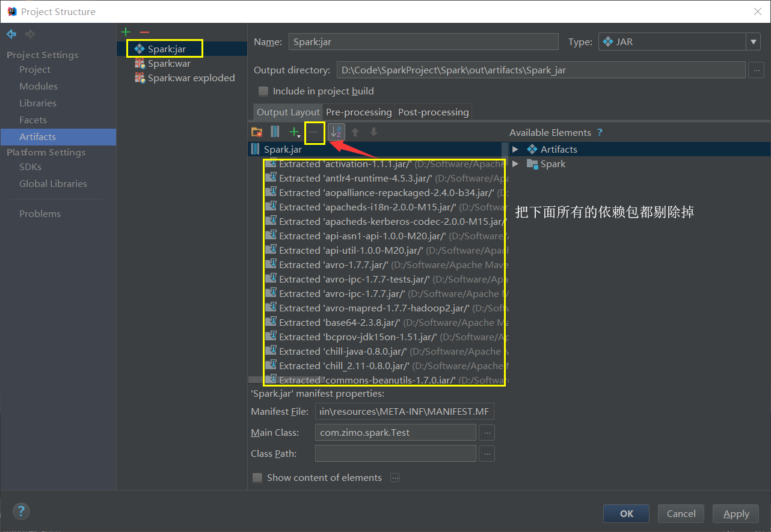The width and height of the screenshot is (771, 532).
Task: Open Show content options ellipsis button
Action: [x=395, y=478]
